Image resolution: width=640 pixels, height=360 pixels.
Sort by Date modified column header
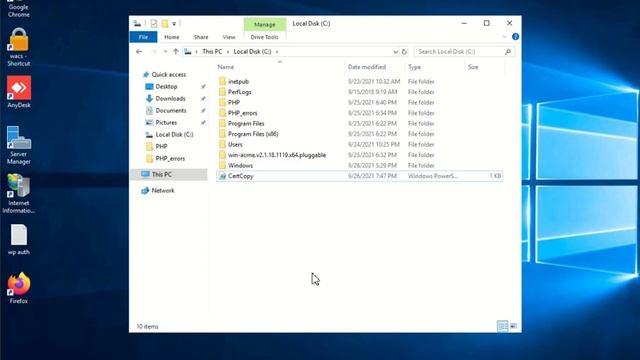click(x=367, y=67)
